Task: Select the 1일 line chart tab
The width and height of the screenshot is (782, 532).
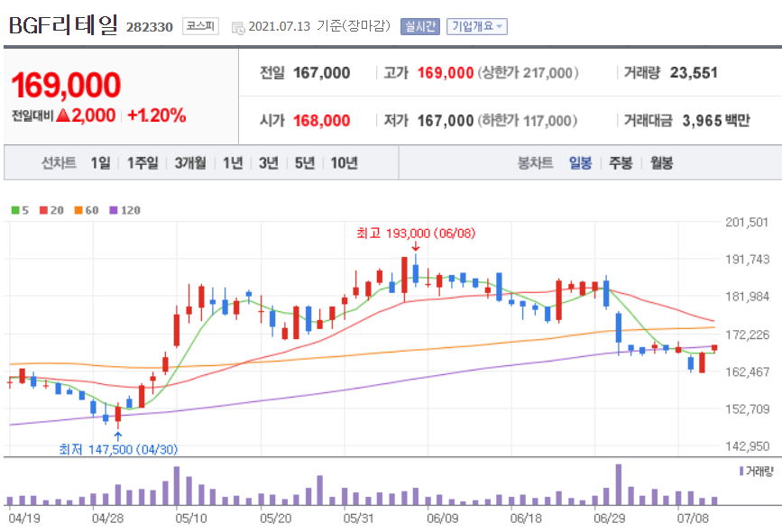Action: (x=100, y=162)
